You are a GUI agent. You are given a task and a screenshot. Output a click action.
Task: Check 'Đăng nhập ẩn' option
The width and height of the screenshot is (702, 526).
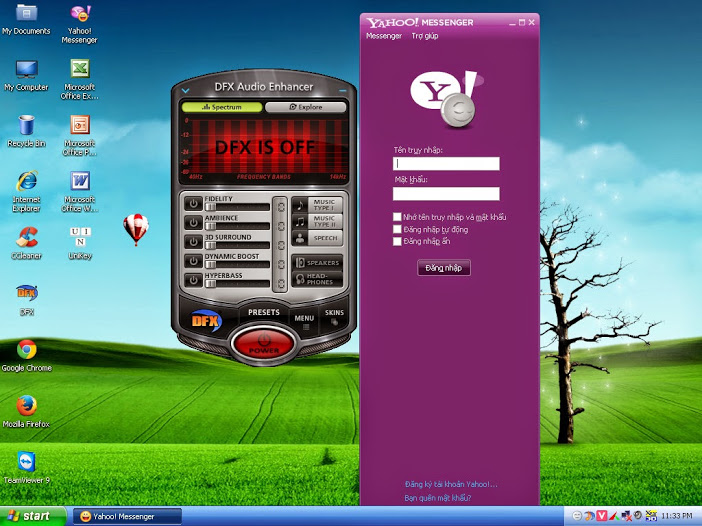click(397, 241)
